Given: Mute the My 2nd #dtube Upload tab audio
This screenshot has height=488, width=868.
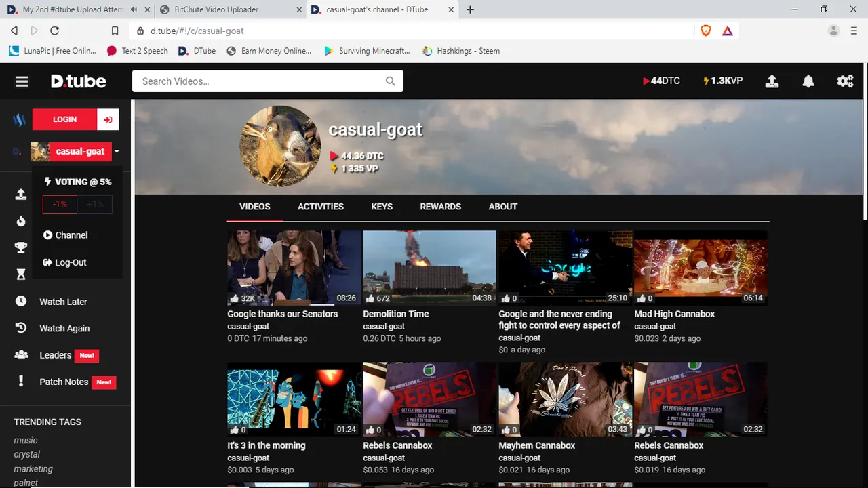Looking at the screenshot, I should [x=134, y=9].
